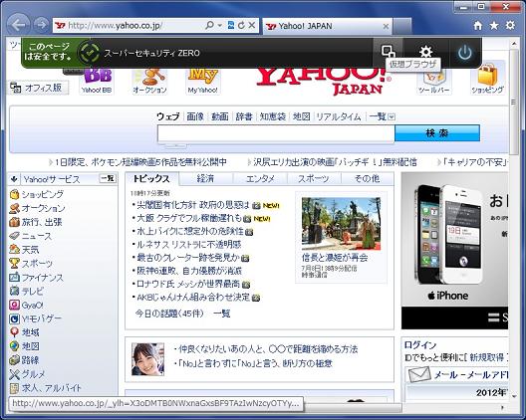This screenshot has width=526, height=420.
Task: Open the address bar dropdown arrow
Action: coord(220,25)
